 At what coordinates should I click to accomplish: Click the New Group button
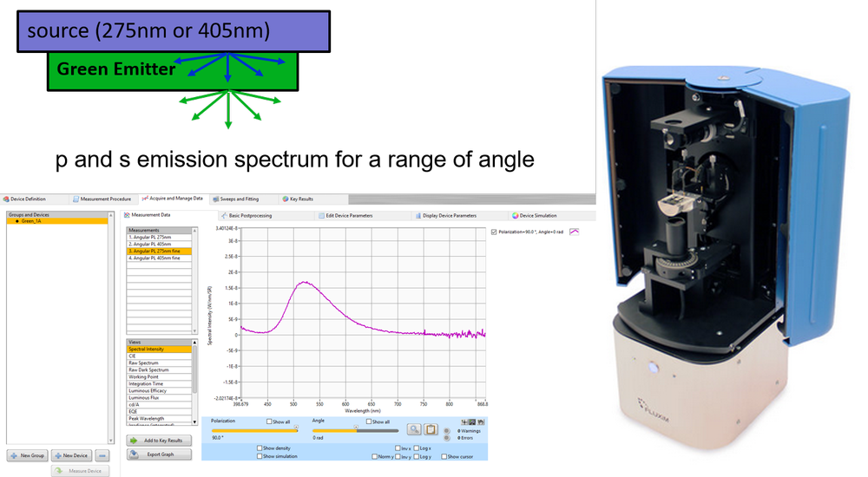click(x=27, y=455)
